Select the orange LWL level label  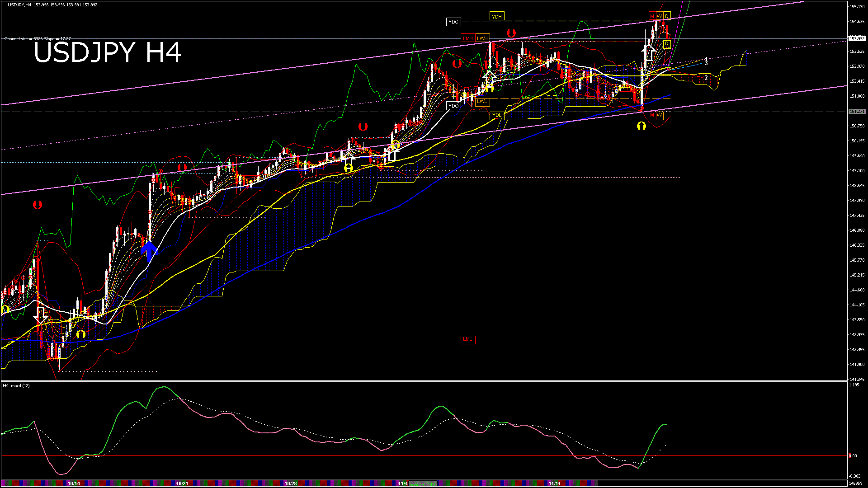pyautogui.click(x=482, y=101)
